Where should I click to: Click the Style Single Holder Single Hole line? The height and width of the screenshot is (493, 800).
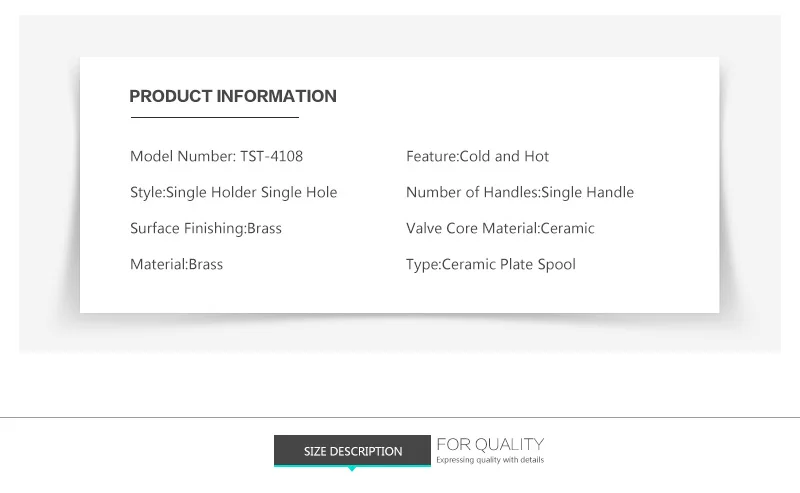click(234, 192)
